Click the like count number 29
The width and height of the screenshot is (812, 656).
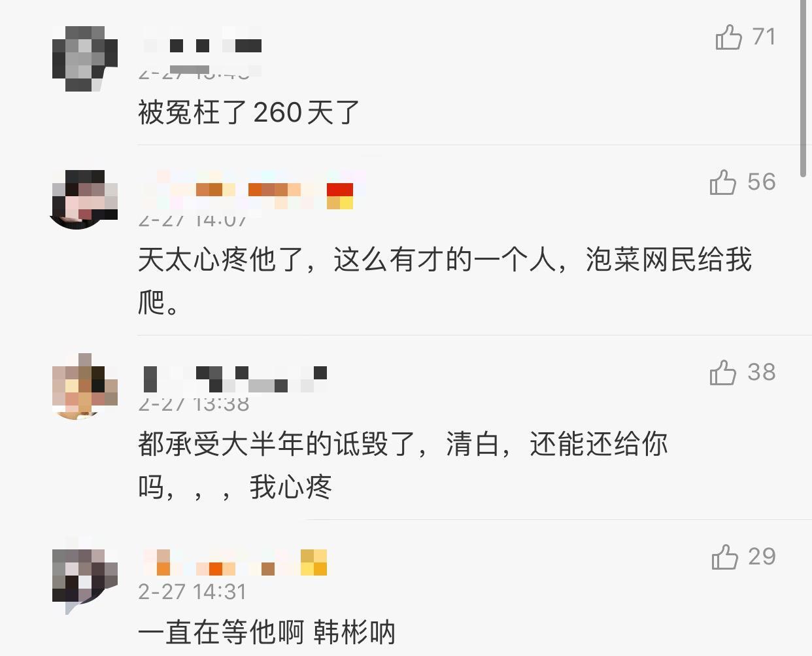[762, 557]
